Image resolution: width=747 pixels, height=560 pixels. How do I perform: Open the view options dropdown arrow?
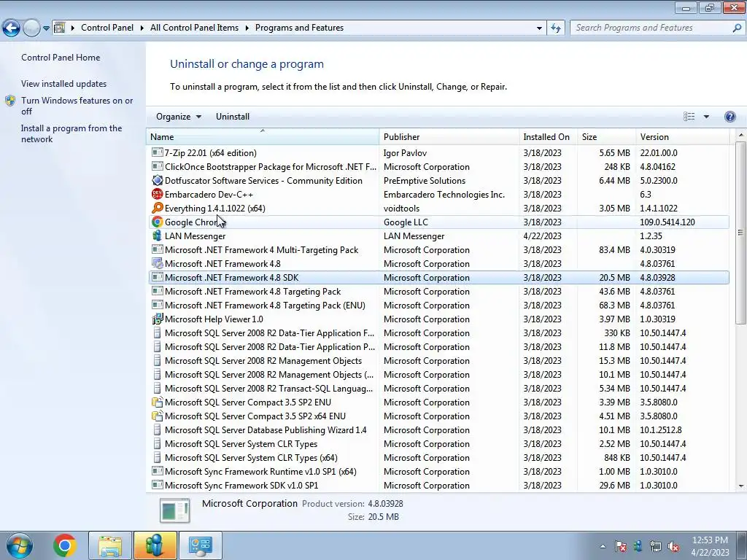(706, 117)
